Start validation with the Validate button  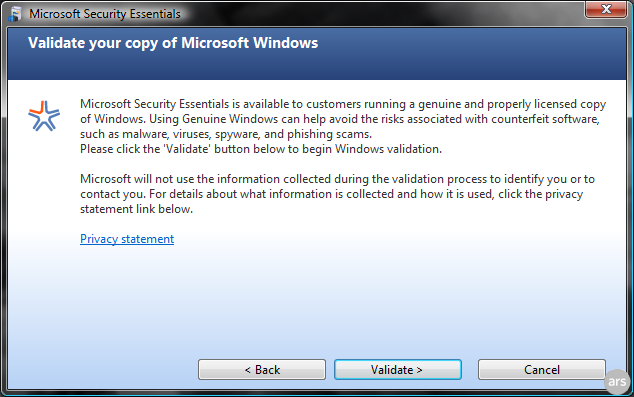tap(397, 370)
